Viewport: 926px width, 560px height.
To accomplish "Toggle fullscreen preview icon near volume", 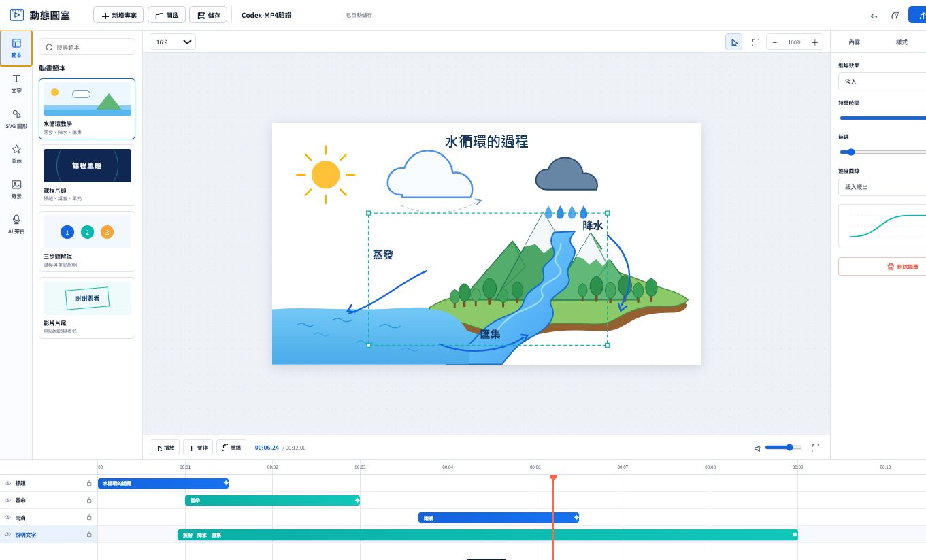I will [x=815, y=448].
